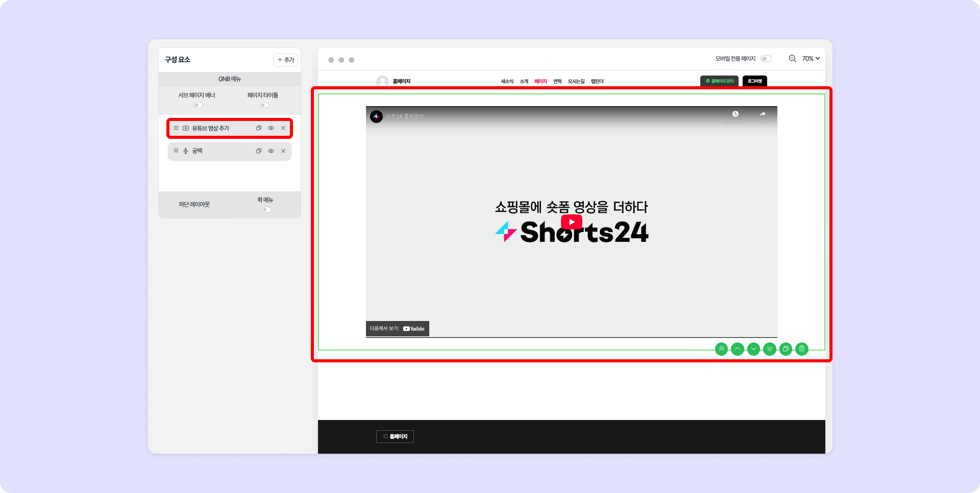Screen dimensions: 980x493
Task: Duplicate the 공백 element
Action: pos(259,151)
